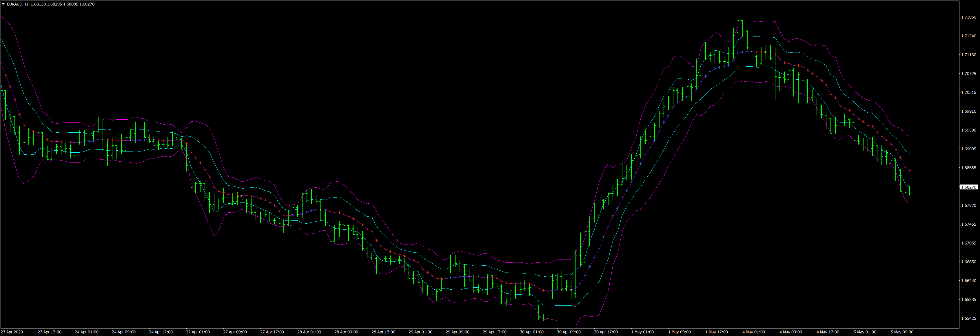Click the 4 May 01:00 time label
Image resolution: width=980 pixels, height=336 pixels.
[753, 332]
